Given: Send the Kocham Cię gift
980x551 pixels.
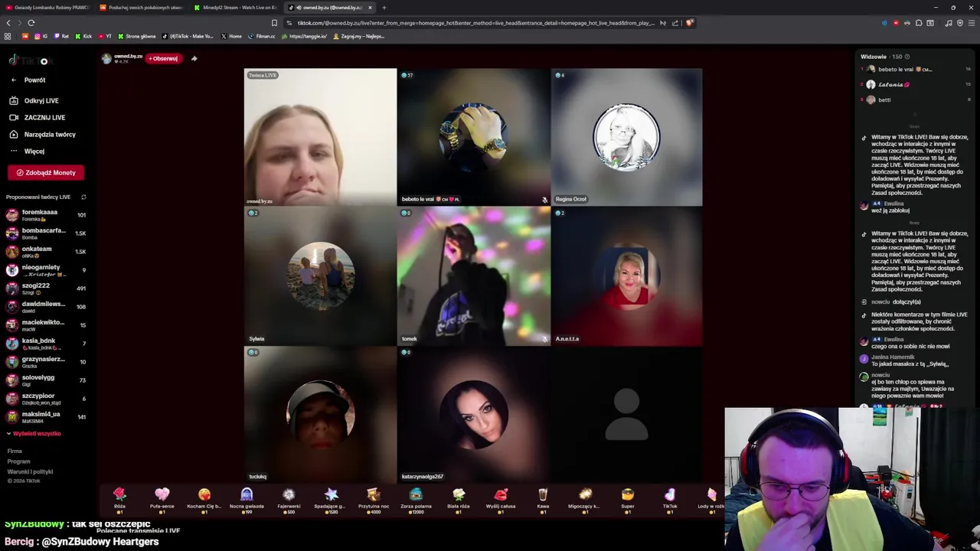Looking at the screenshot, I should tap(204, 499).
